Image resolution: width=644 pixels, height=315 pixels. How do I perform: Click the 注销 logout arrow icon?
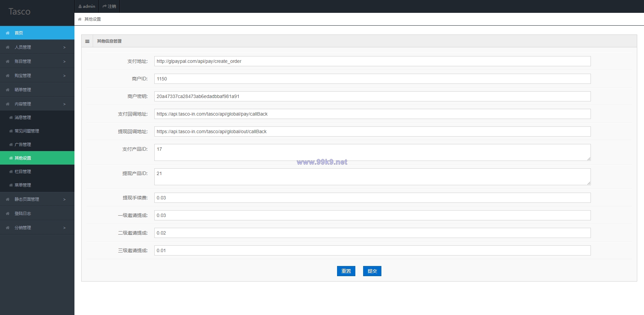105,6
